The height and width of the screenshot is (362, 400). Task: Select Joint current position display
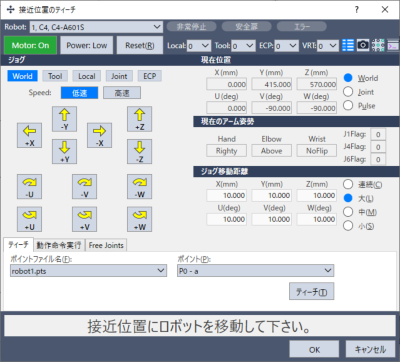[348, 92]
